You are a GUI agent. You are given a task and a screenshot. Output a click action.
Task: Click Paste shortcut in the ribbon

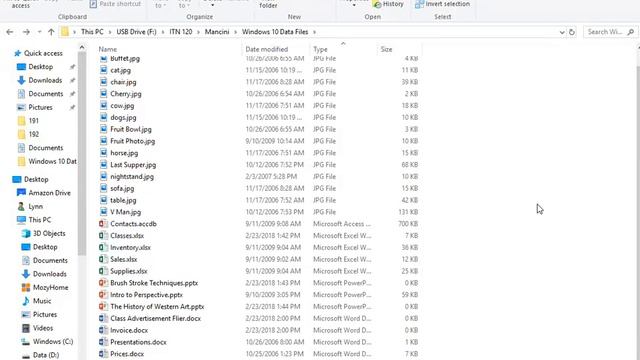click(x=115, y=4)
